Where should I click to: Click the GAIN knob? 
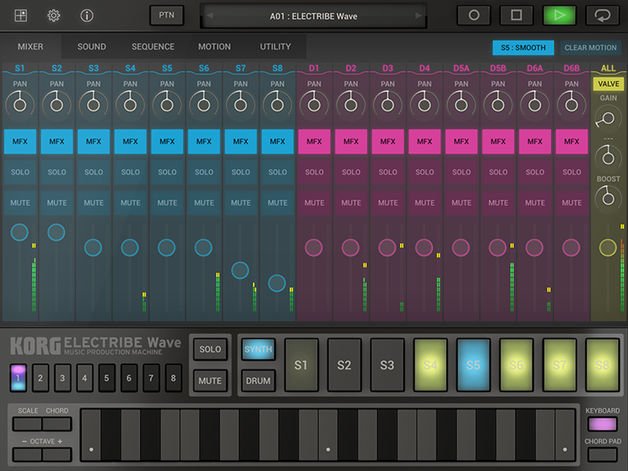608,119
